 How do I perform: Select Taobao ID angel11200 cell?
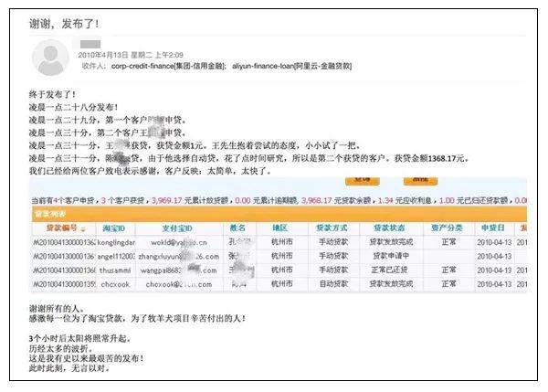[x=116, y=257]
